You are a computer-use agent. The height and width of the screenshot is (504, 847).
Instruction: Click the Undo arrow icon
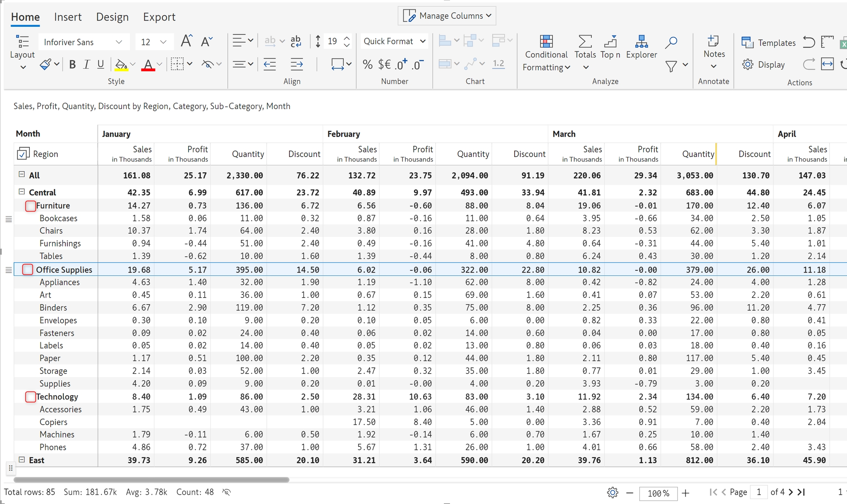[809, 42]
